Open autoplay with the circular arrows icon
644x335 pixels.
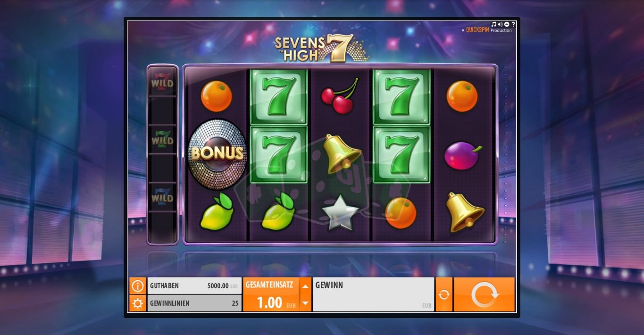[444, 294]
